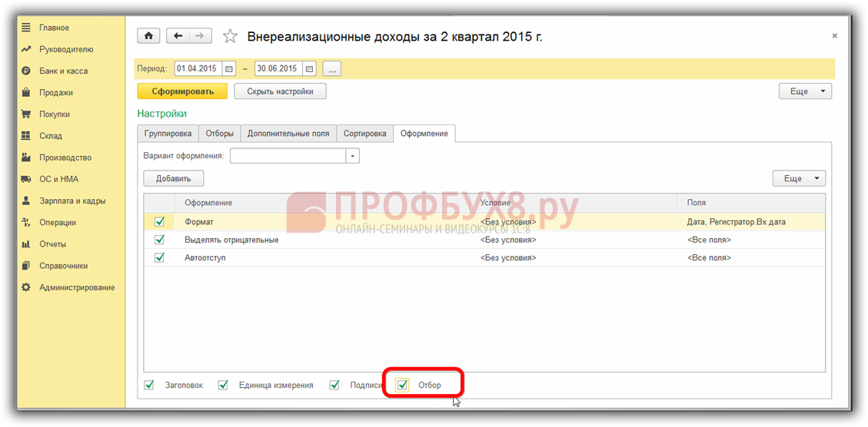Switch to the Группировка tab
Screen dimensions: 868x427
[x=168, y=134]
